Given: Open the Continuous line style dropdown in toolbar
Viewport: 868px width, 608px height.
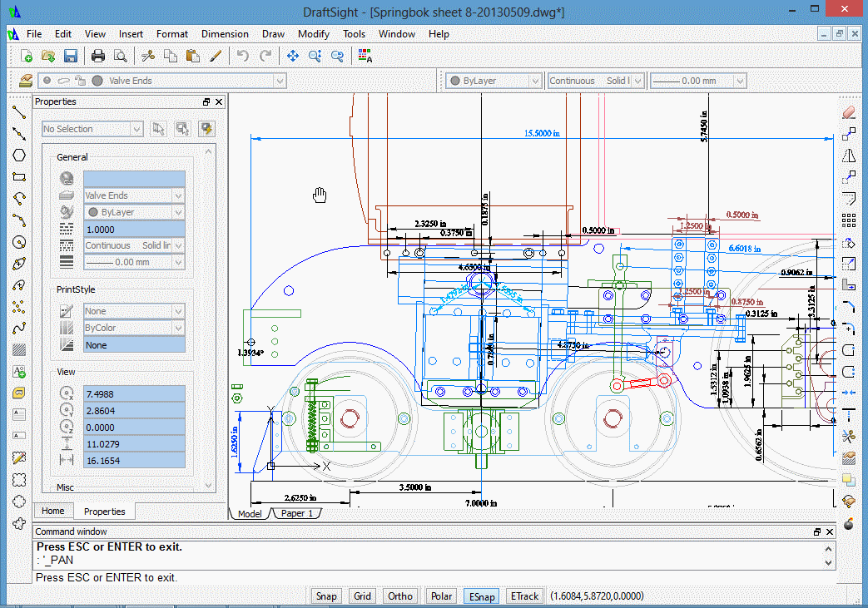Looking at the screenshot, I should (x=637, y=81).
